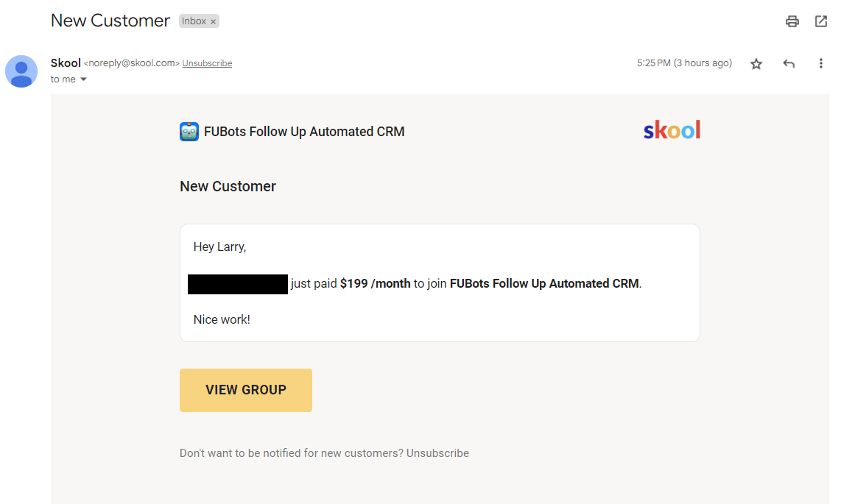
Task: Click the VIEW GROUP button
Action: (245, 390)
